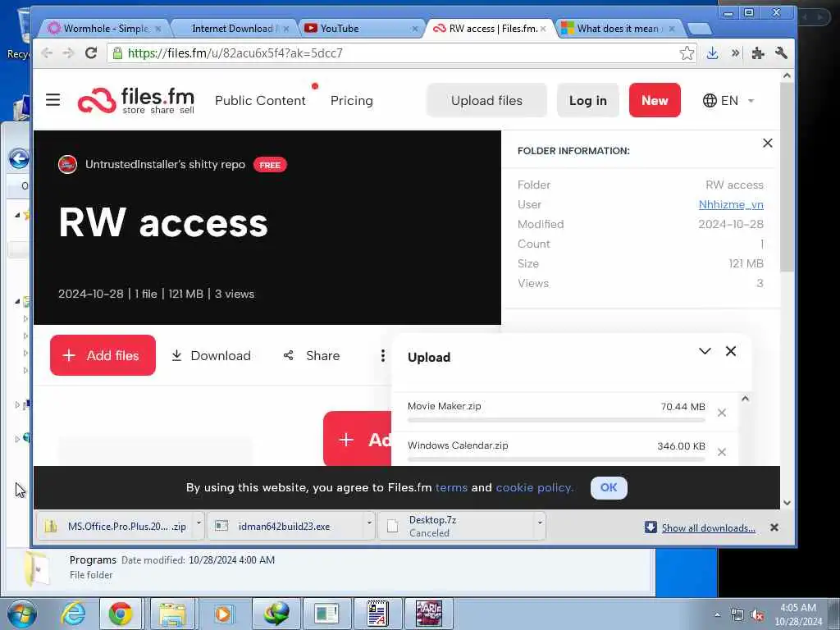Open the browser downloads arrow icon
Screen dimensions: 840x630
tap(712, 53)
